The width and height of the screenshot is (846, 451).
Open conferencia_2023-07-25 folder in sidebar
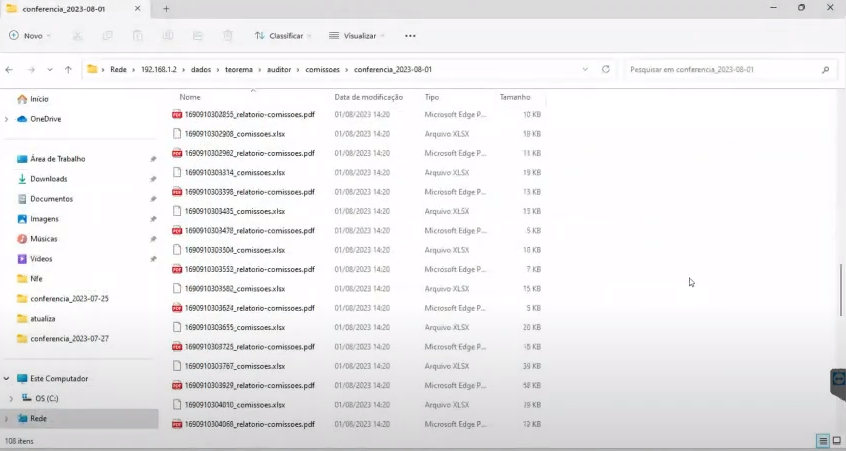(x=69, y=299)
